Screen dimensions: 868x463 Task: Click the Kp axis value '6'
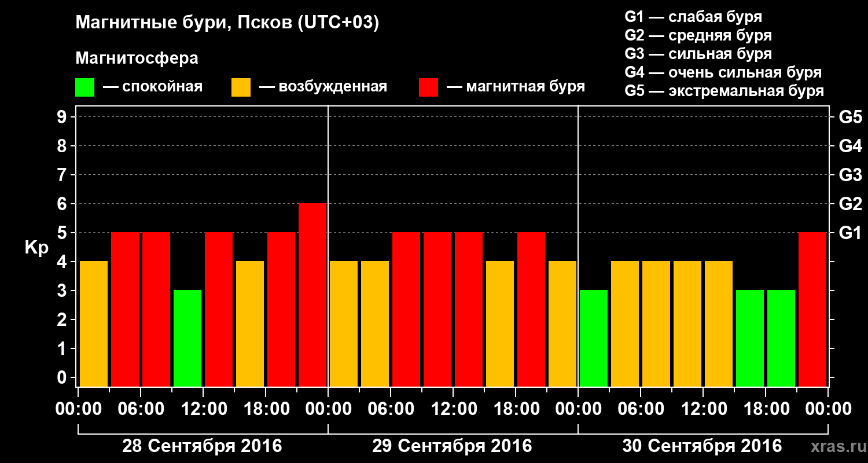[63, 204]
